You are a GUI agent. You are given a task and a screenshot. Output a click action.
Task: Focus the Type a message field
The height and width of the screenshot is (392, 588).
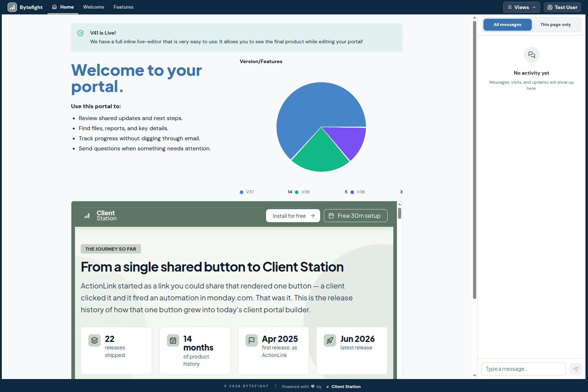pyautogui.click(x=523, y=369)
